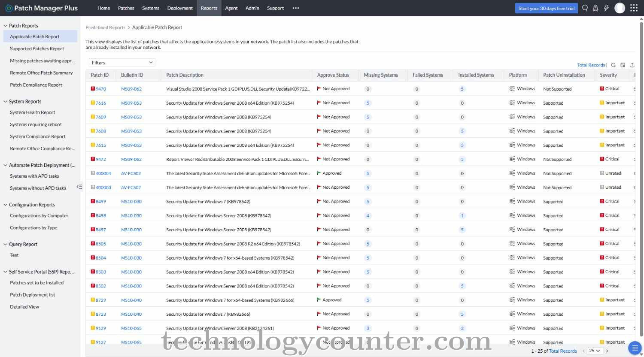Open the Predefined Reports breadcrumb

[105, 27]
